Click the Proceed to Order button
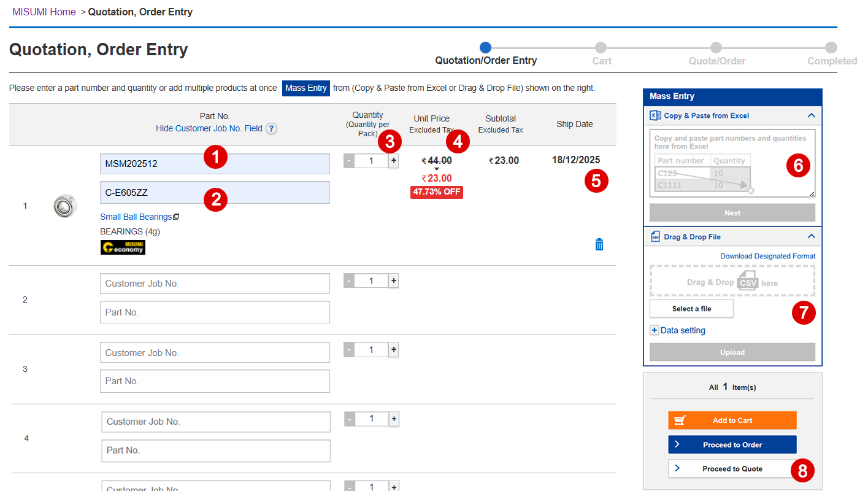 (732, 444)
